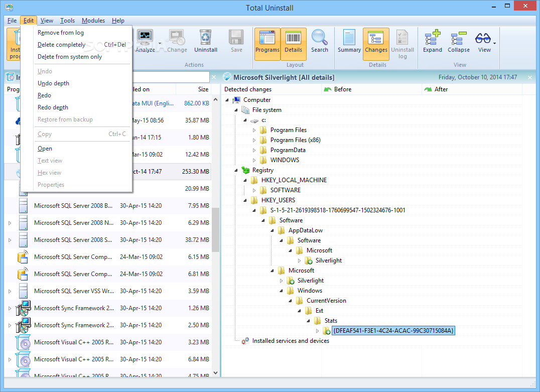Toggle the Details layout panel
The image size is (540, 392).
[294, 44]
